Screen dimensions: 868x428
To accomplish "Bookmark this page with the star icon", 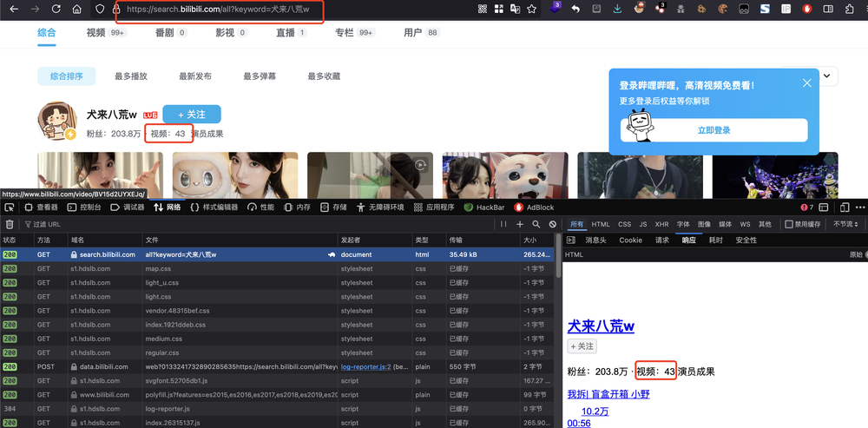I will coord(531,9).
